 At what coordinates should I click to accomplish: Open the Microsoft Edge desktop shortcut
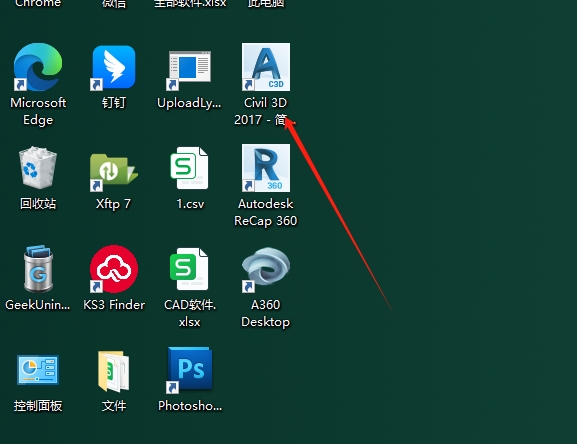[38, 67]
